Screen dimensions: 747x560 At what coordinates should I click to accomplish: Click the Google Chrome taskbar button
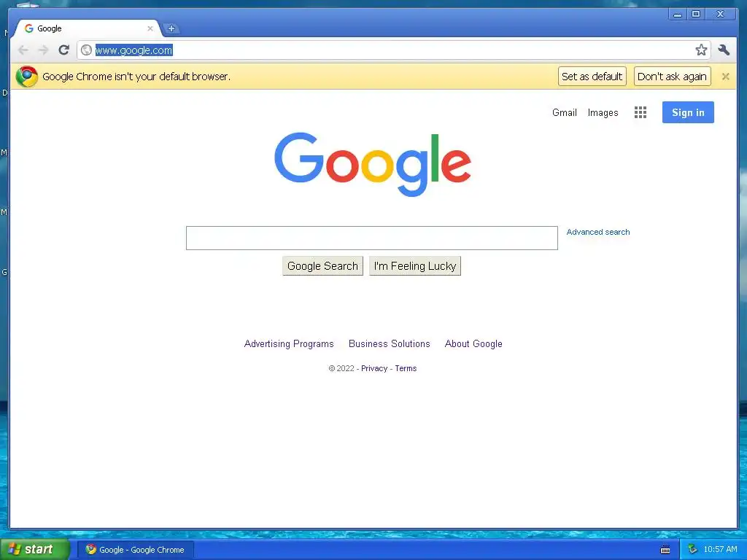point(135,550)
